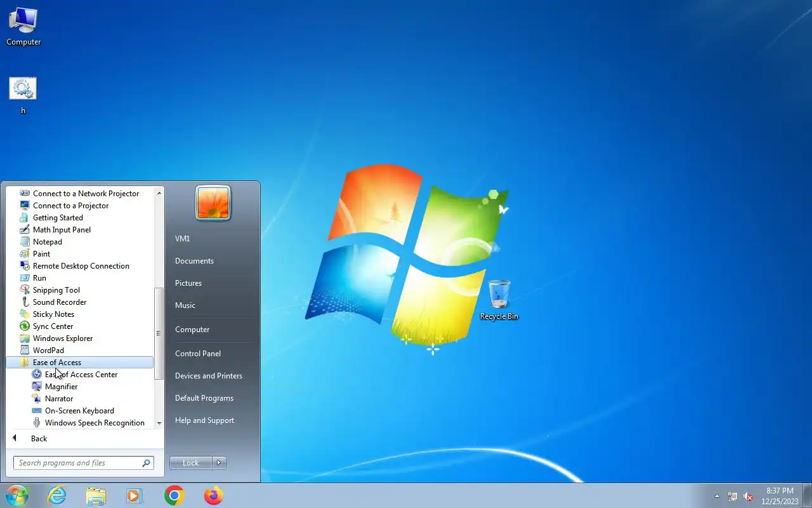Open Help and Support
This screenshot has width=812, height=508.
[x=213, y=420]
